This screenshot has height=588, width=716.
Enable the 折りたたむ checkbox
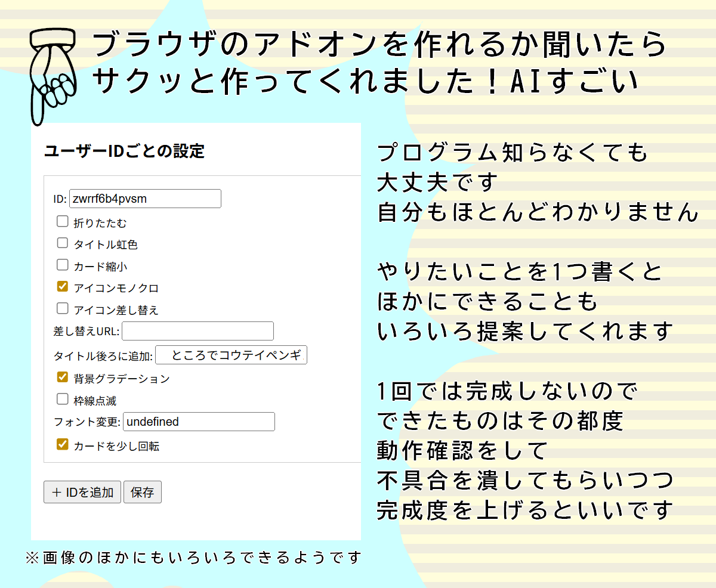tap(63, 222)
